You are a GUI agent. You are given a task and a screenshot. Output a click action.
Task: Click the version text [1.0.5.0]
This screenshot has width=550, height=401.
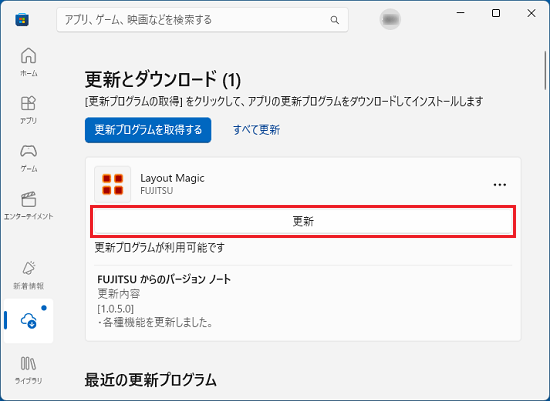click(115, 309)
